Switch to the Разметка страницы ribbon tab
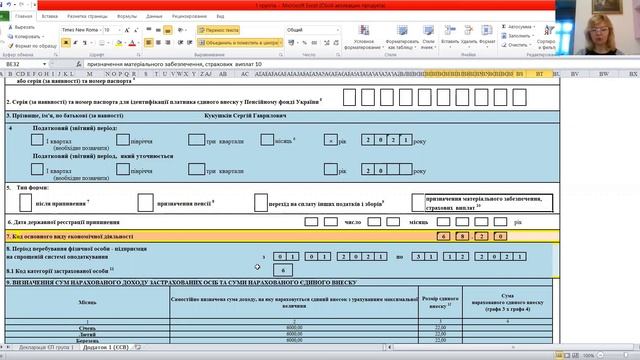640x360 pixels. point(87,16)
